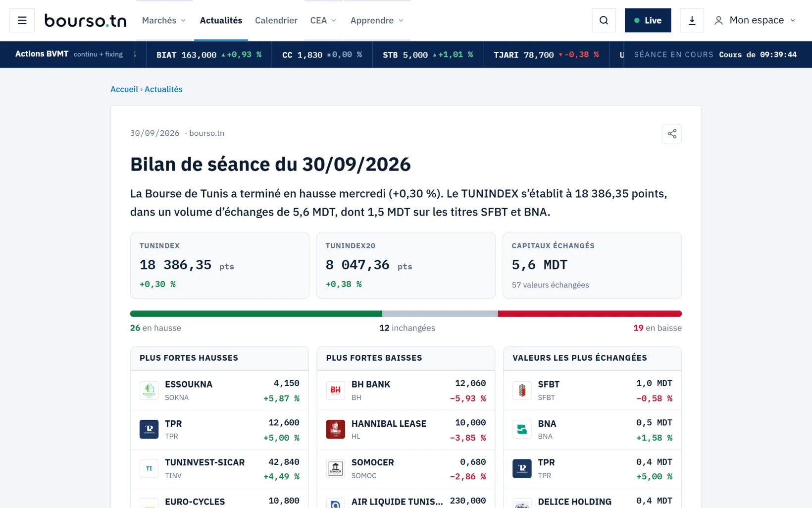Click the SOMOCER logo

[x=336, y=468]
